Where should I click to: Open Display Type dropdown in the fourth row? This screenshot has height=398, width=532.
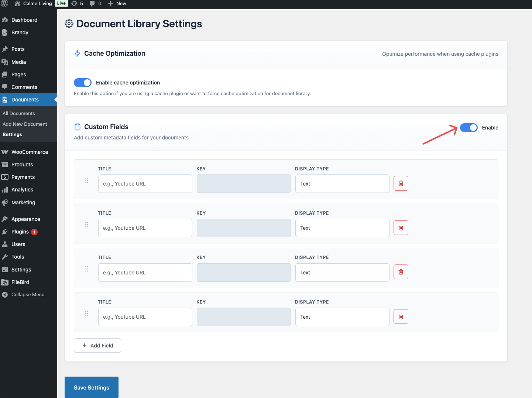click(342, 317)
